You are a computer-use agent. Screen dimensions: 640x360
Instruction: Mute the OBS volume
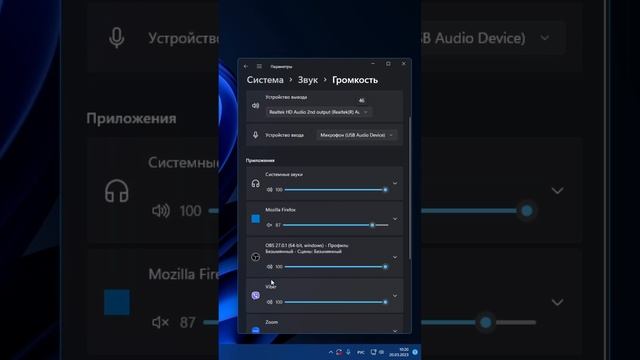pos(269,267)
